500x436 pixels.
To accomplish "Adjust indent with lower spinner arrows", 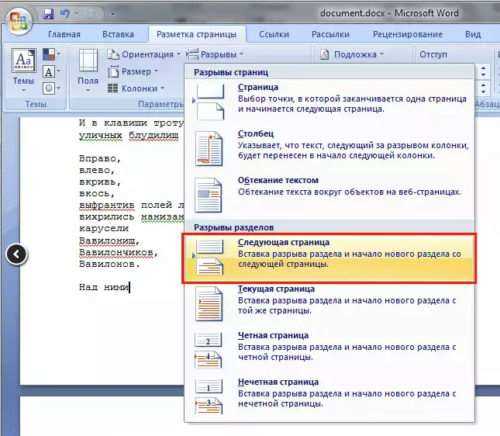I will [483, 88].
